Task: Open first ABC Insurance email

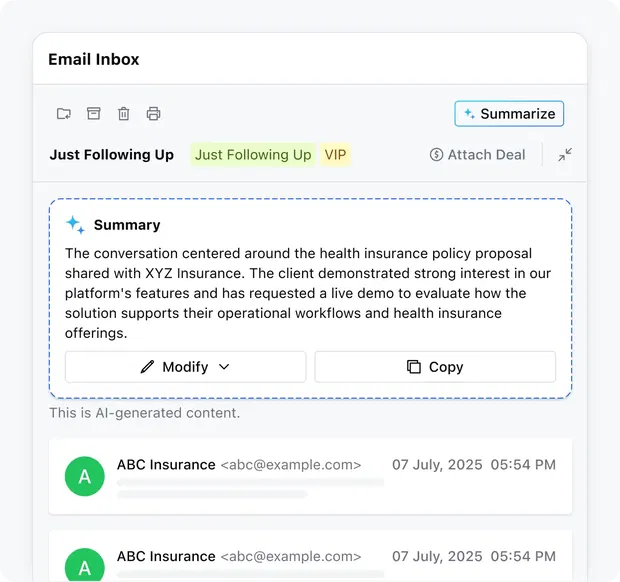Action: coord(310,476)
